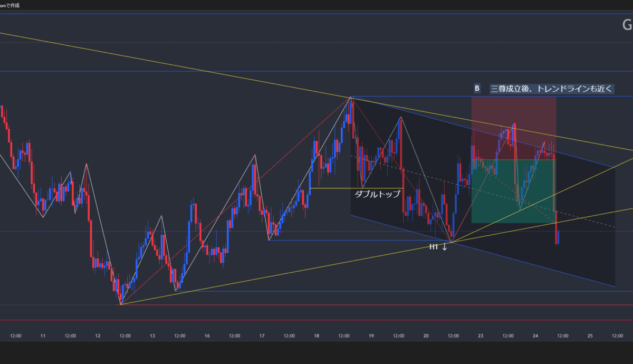Viewport: 633px width, 364px height.
Task: Click the 25 date label on the time axis
Action: pyautogui.click(x=590, y=336)
